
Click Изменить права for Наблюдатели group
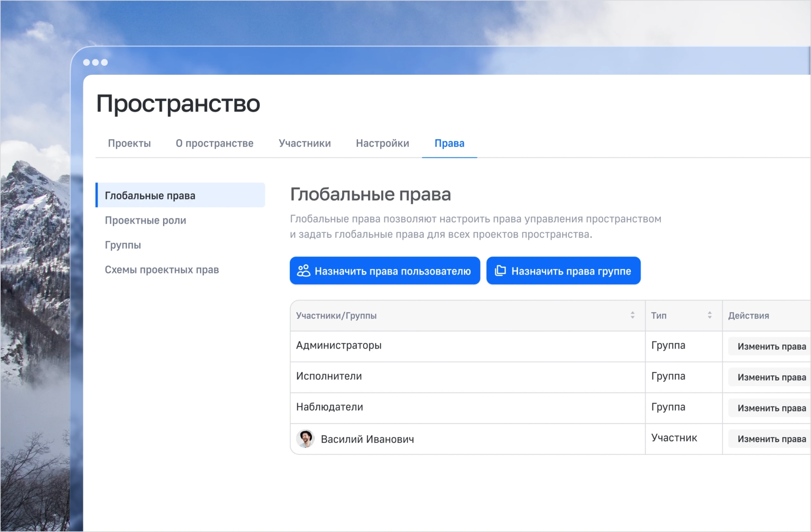772,408
